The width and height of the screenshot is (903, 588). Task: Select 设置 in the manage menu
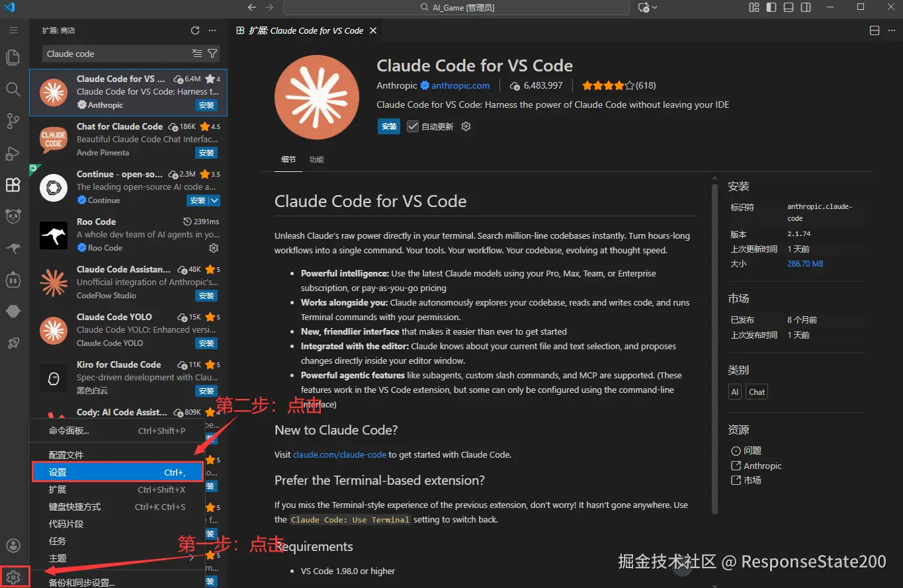pyautogui.click(x=118, y=472)
